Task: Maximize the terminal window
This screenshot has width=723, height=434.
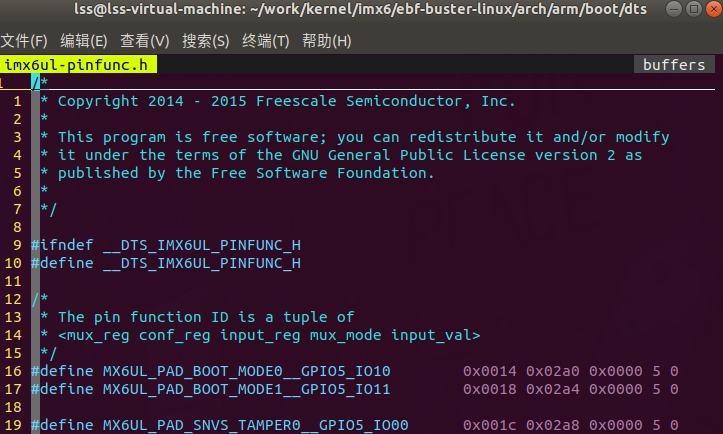Action: click(693, 9)
